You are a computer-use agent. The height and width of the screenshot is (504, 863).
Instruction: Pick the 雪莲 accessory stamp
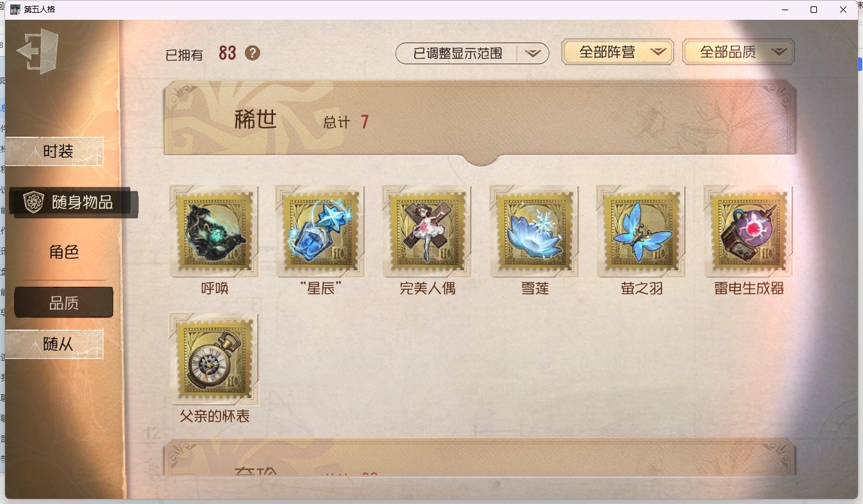[534, 231]
